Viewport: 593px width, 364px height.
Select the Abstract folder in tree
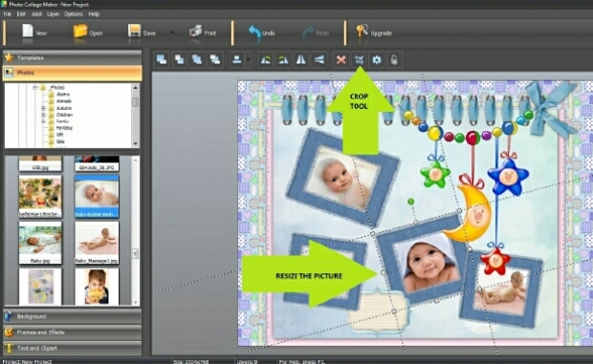click(x=63, y=95)
